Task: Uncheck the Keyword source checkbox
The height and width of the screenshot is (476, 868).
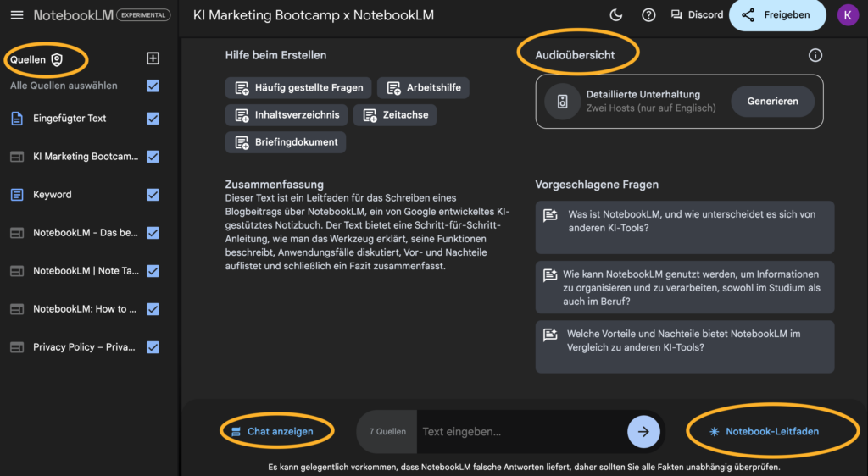Action: [x=153, y=195]
